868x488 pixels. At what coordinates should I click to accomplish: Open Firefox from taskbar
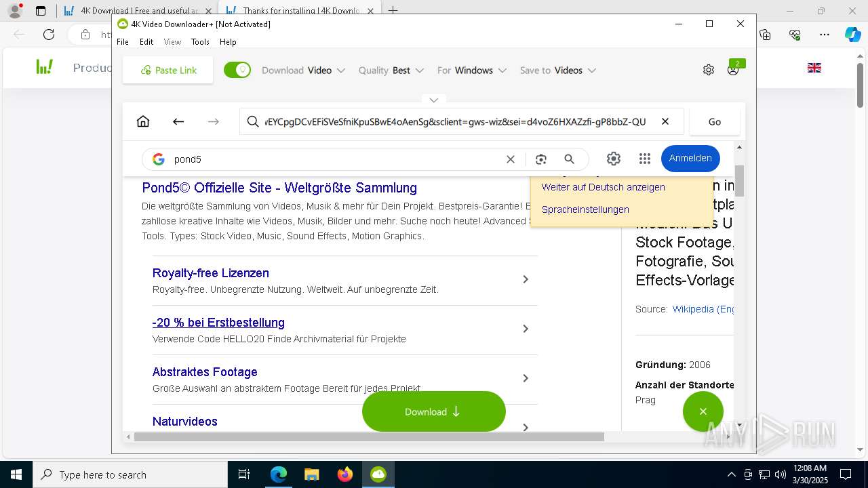point(344,474)
